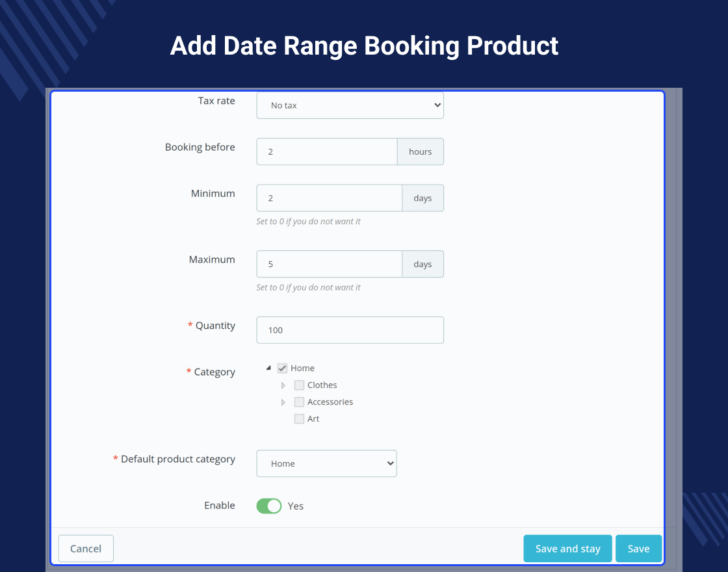Check the Clothes category checkbox

299,385
